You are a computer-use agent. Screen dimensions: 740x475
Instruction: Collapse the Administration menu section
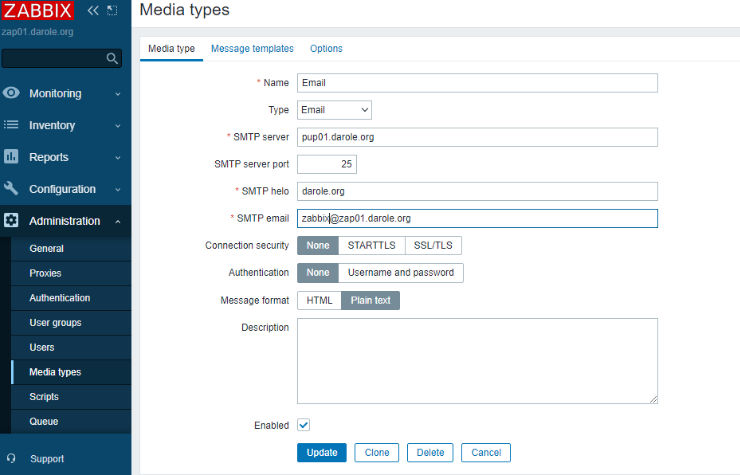coord(118,221)
